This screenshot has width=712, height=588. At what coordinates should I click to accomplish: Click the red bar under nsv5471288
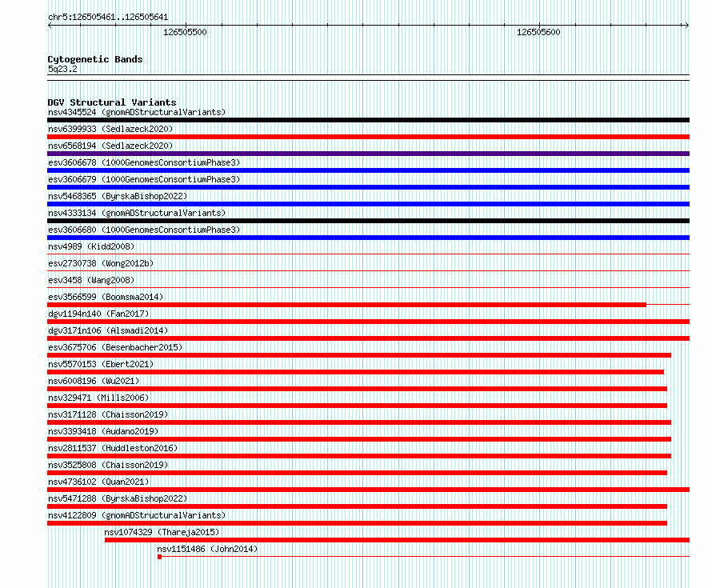coord(358,506)
